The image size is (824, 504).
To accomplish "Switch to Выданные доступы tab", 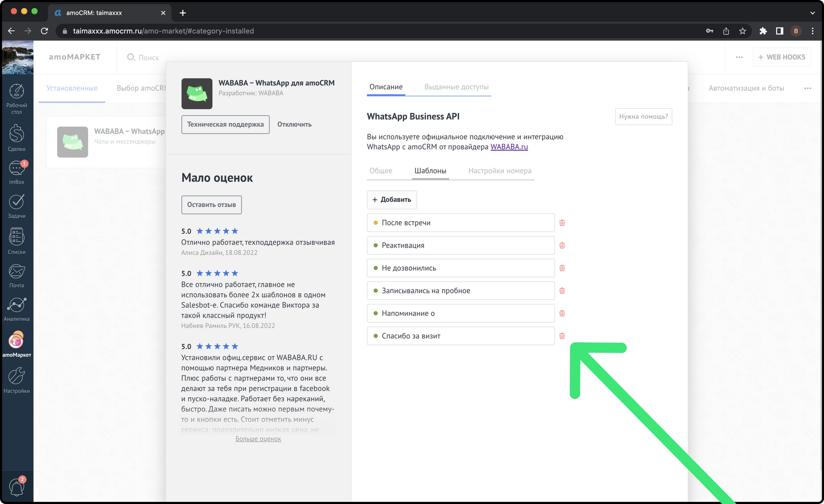I will coord(456,87).
